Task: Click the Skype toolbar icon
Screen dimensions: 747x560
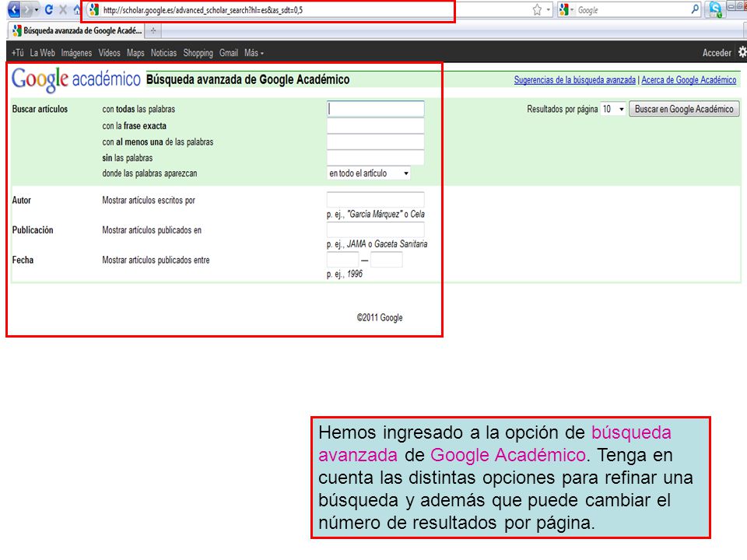Action: point(714,9)
